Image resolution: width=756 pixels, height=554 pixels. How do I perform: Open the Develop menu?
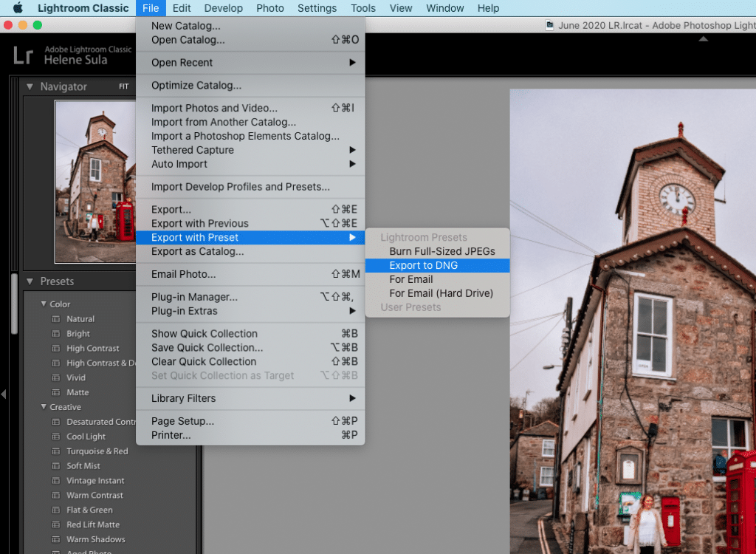click(223, 8)
